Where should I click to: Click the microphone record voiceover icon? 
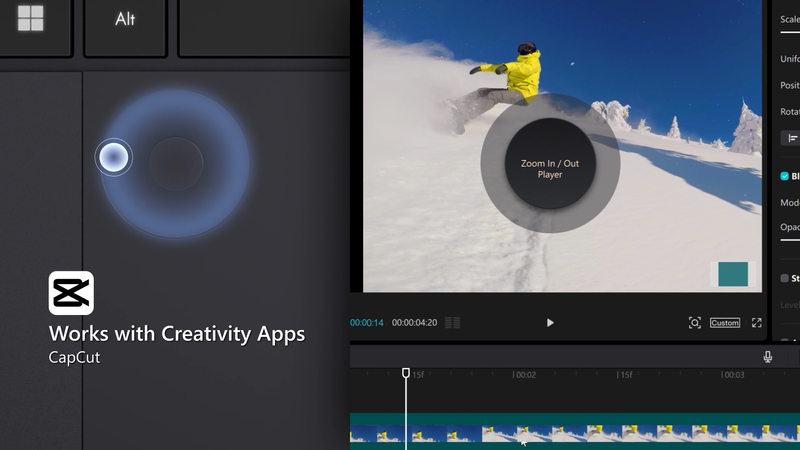click(768, 357)
